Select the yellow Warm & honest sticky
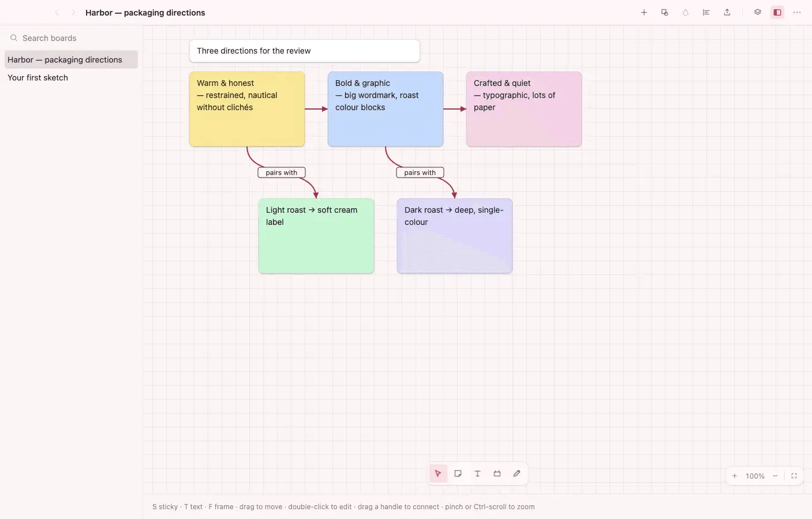The image size is (812, 519). [x=247, y=109]
